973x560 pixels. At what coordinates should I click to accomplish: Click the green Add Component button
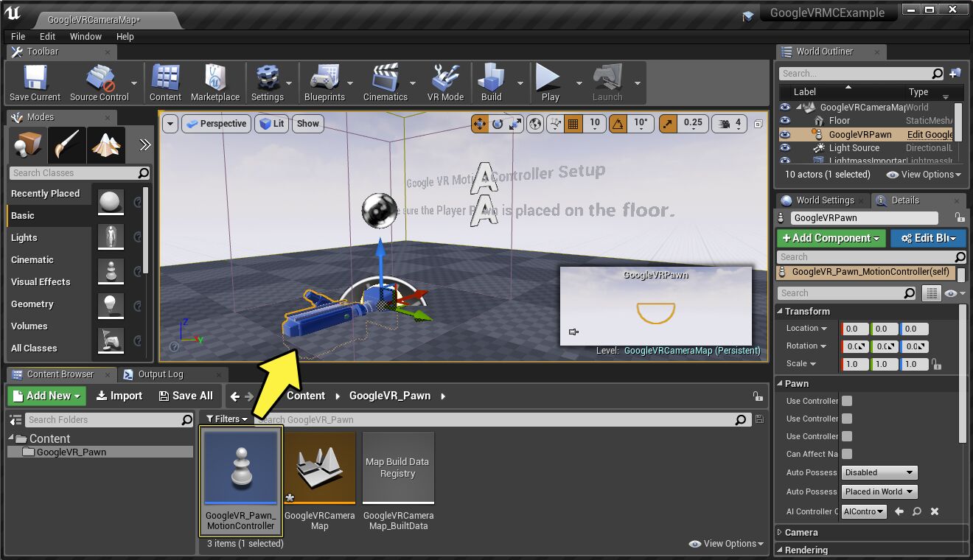click(831, 238)
